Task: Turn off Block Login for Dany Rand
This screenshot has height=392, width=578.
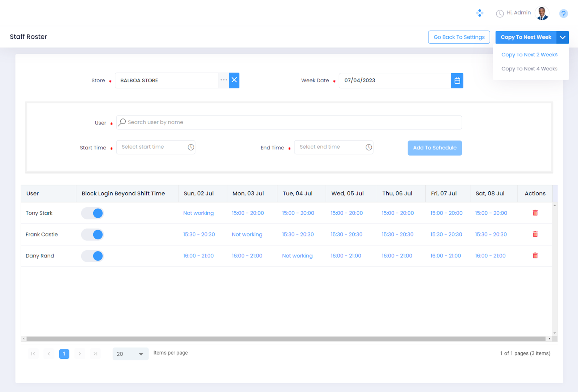Action: (x=92, y=256)
